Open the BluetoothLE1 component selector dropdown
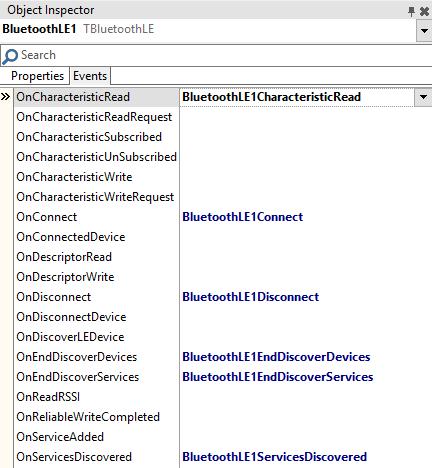The width and height of the screenshot is (432, 468). pyautogui.click(x=424, y=31)
